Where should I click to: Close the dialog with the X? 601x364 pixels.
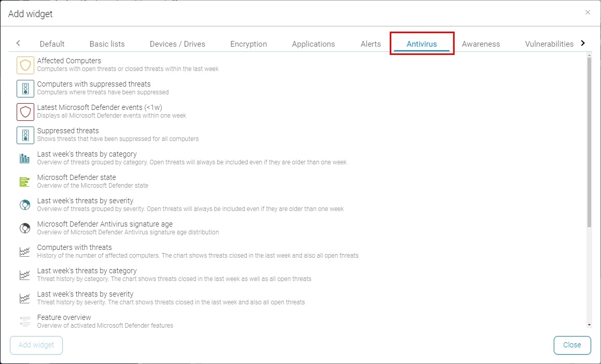pyautogui.click(x=588, y=12)
